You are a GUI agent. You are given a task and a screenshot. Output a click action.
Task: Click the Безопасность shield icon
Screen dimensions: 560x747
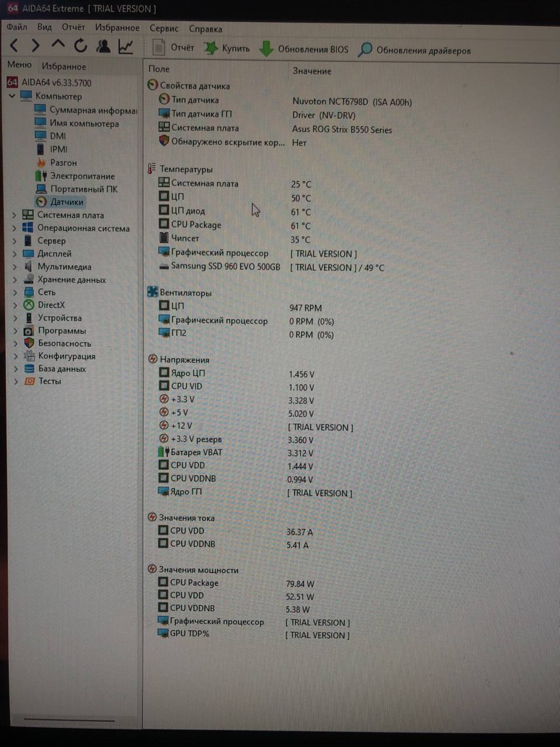pos(29,343)
